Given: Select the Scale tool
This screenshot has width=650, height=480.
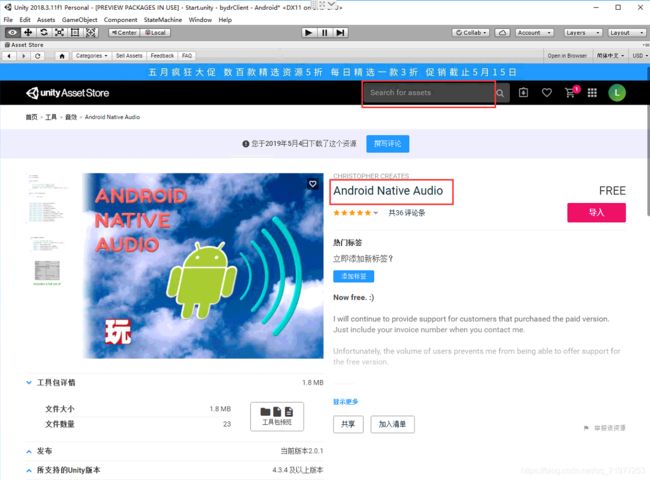Looking at the screenshot, I should 59,32.
